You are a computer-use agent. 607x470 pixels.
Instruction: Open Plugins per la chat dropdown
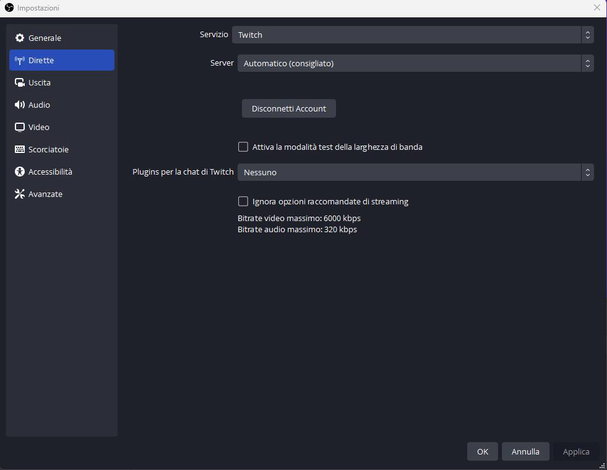coord(415,172)
